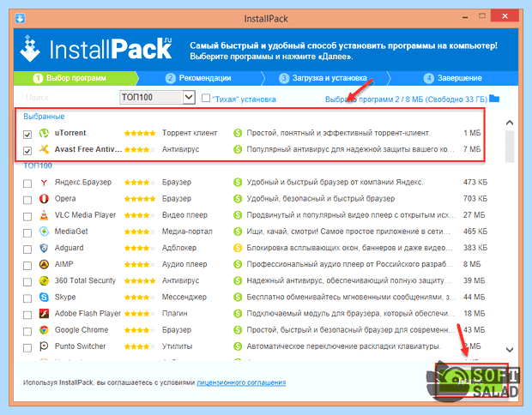Check the VLC Media Player checkbox
This screenshot has height=415, width=532.
(x=27, y=216)
